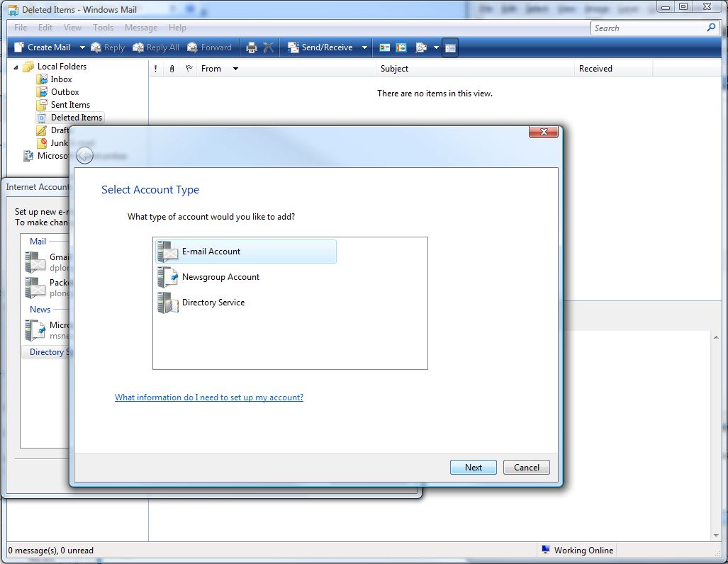Open Contacts from the toolbar
Viewport: 728px width, 564px height.
pos(384,47)
